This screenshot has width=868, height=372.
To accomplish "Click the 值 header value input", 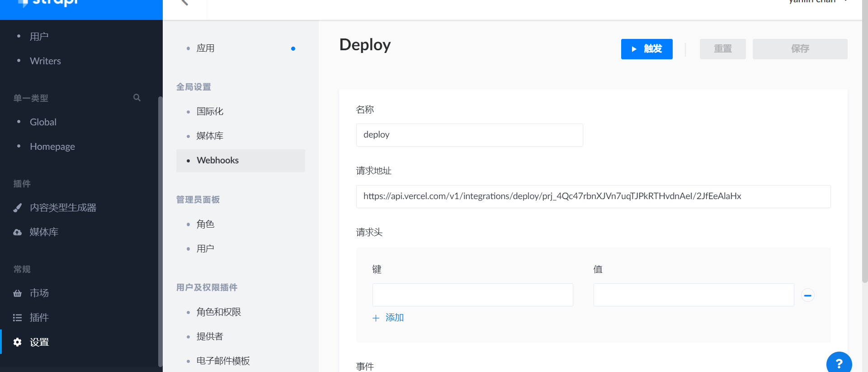I will pyautogui.click(x=693, y=295).
